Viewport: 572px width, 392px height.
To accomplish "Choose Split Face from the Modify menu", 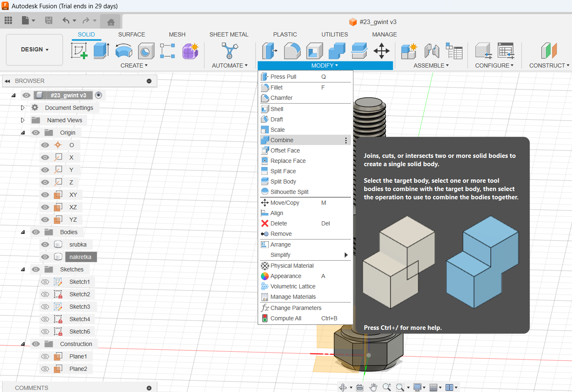I will [x=305, y=171].
